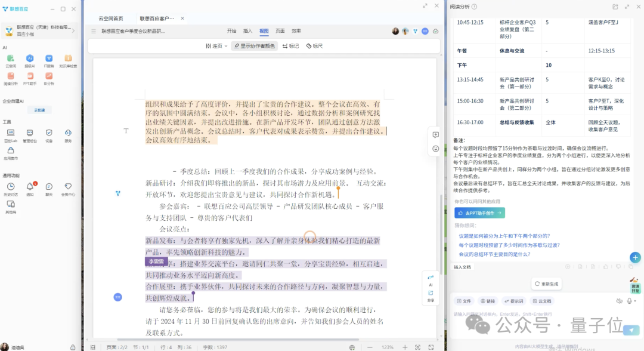Switch to the 插入 ribbon tab

pos(248,30)
